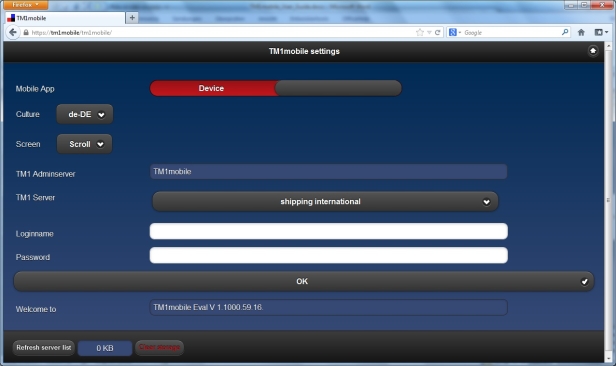Switch to the TM1mobile tab
This screenshot has width=616, height=366.
(65, 18)
